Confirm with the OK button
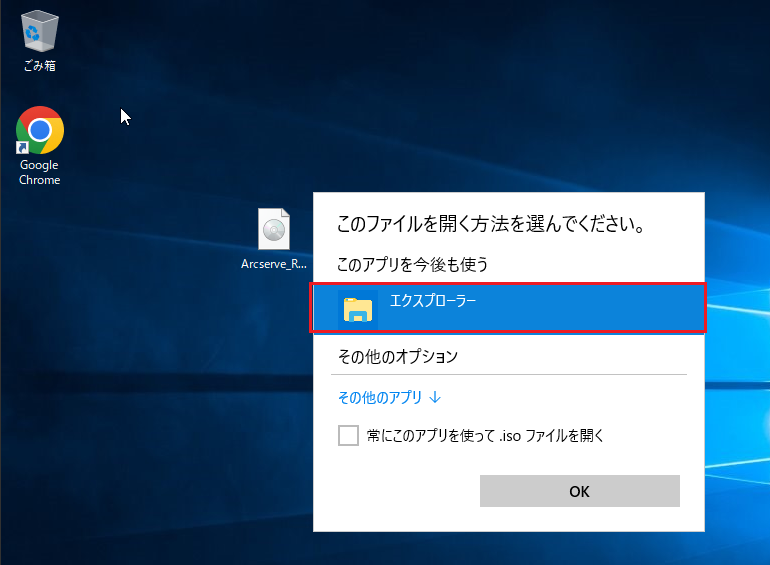Screen dimensions: 770x565 579,491
